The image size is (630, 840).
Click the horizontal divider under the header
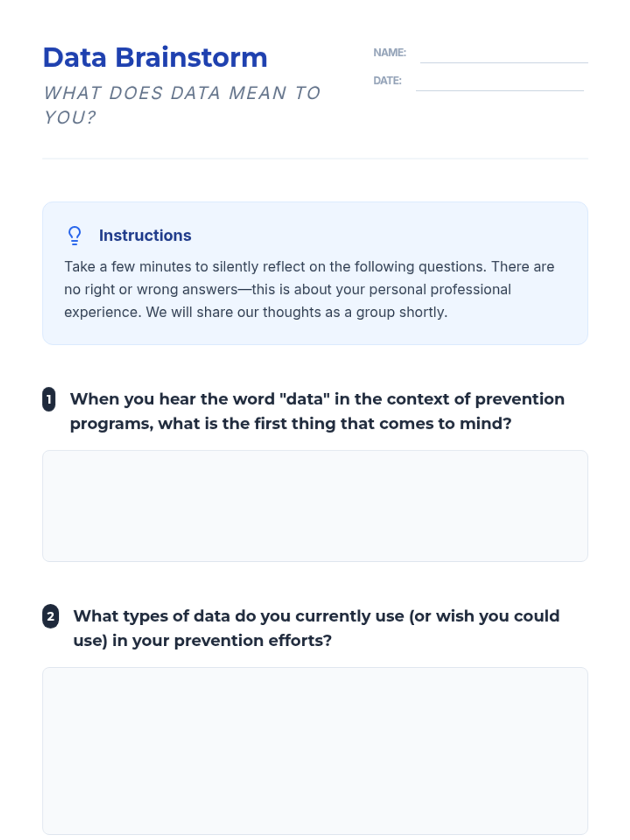tap(315, 158)
